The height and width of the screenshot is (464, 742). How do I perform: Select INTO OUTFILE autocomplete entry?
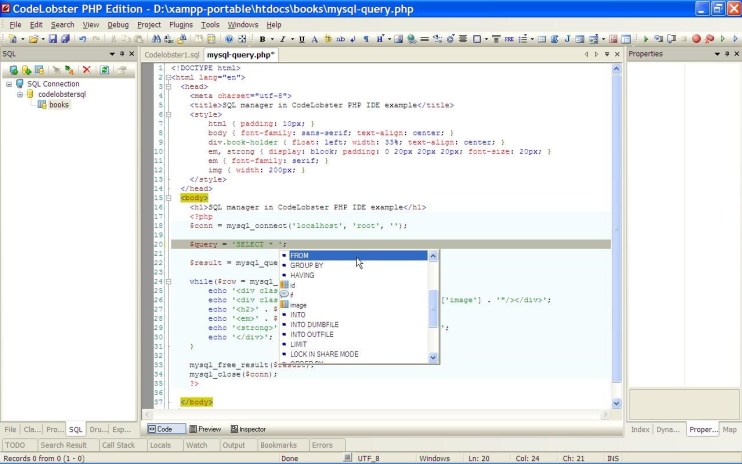(354, 334)
